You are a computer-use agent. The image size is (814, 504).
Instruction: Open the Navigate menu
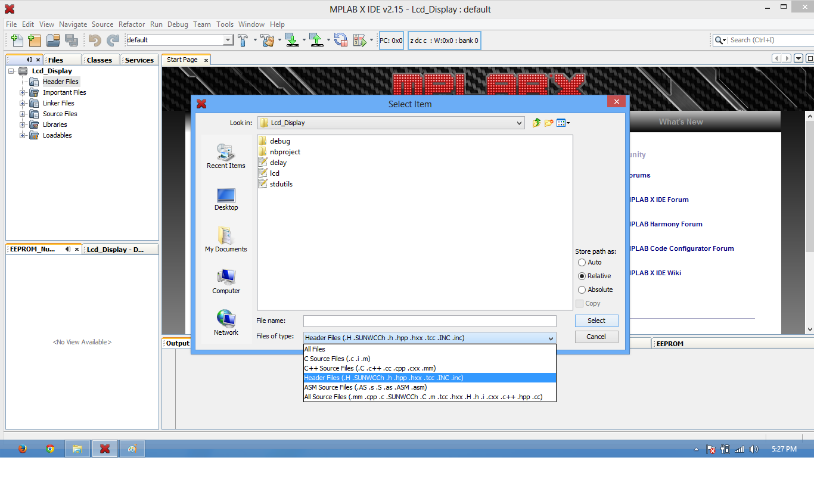click(x=73, y=24)
